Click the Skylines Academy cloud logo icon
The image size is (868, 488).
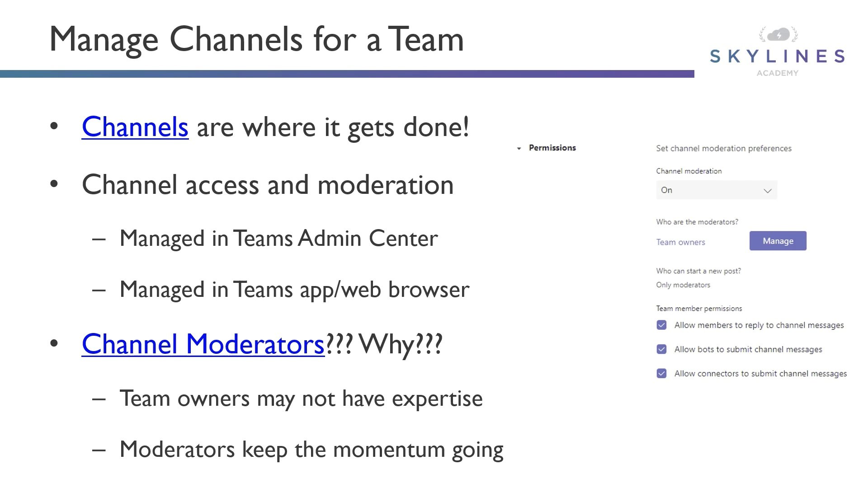[778, 34]
